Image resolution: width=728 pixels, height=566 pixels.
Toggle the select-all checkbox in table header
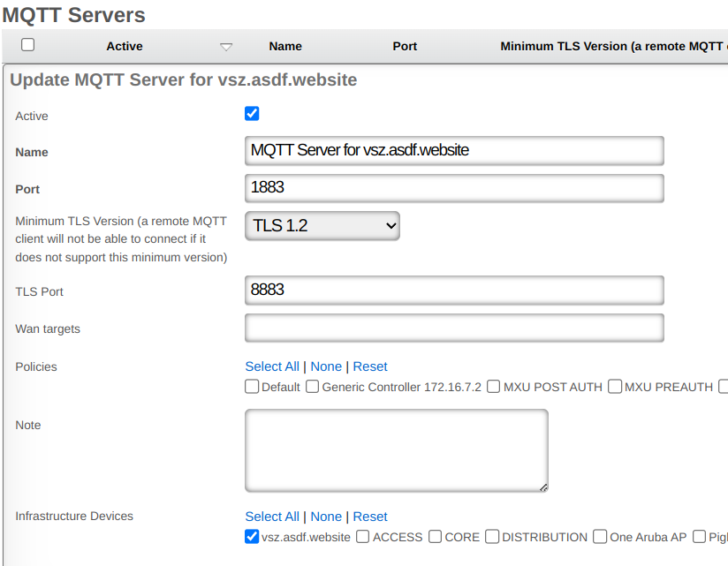point(28,45)
